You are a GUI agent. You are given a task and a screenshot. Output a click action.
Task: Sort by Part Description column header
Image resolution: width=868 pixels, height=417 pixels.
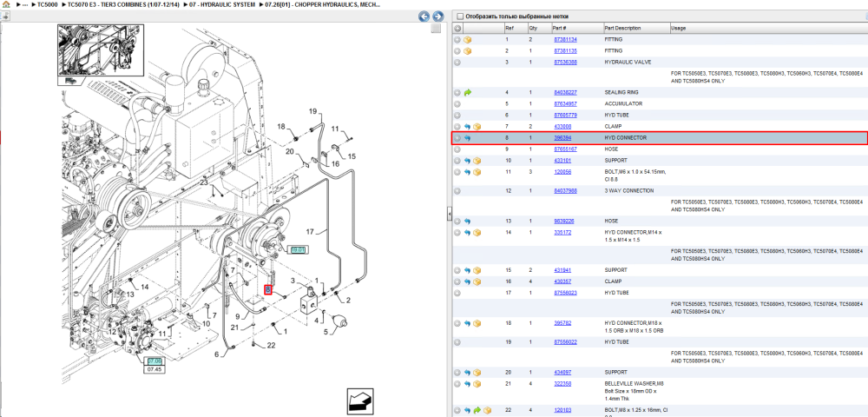coord(622,29)
